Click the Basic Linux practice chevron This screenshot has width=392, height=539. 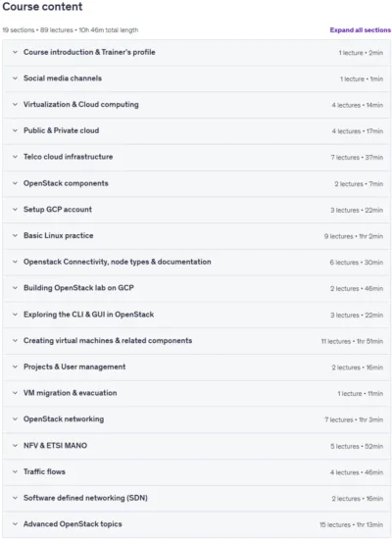[15, 235]
